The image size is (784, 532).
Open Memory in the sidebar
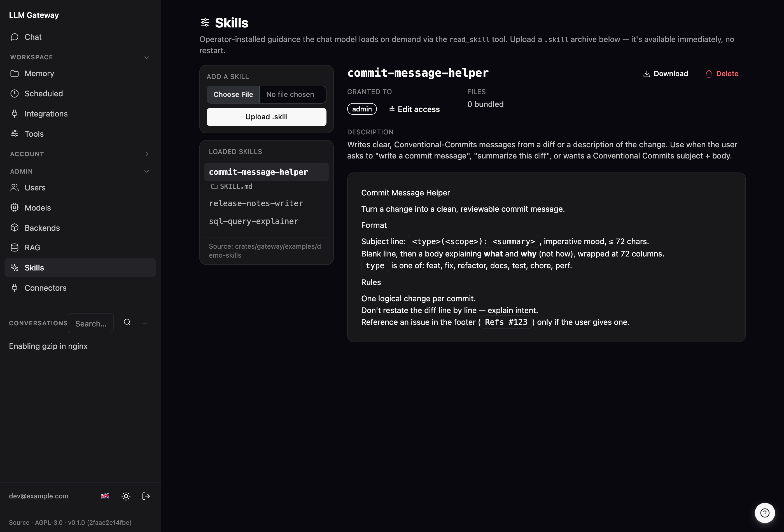click(x=80, y=74)
